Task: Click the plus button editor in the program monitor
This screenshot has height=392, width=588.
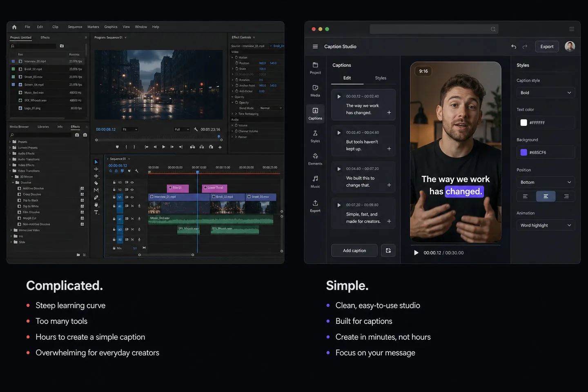Action: point(220,147)
